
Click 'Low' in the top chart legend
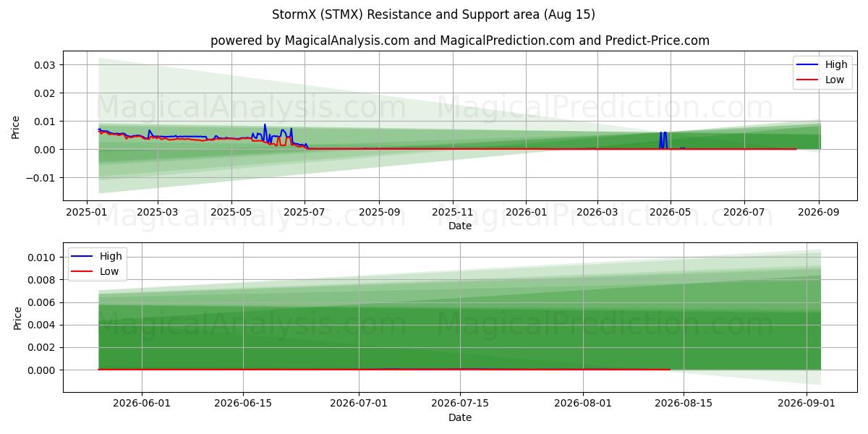tap(835, 80)
